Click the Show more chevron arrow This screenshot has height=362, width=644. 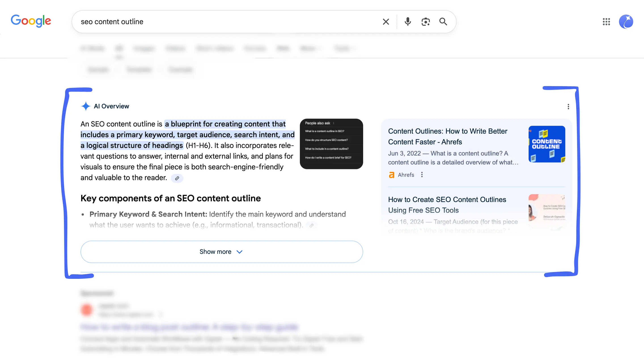click(x=239, y=252)
